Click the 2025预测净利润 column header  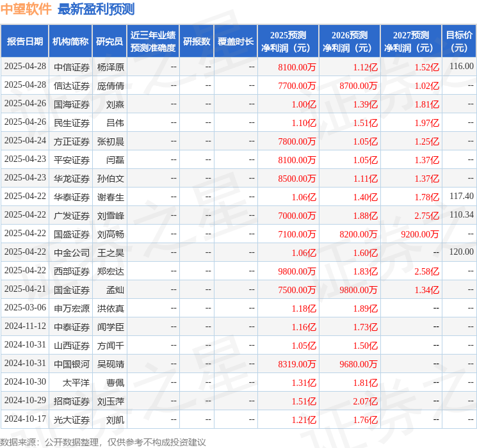(x=288, y=41)
